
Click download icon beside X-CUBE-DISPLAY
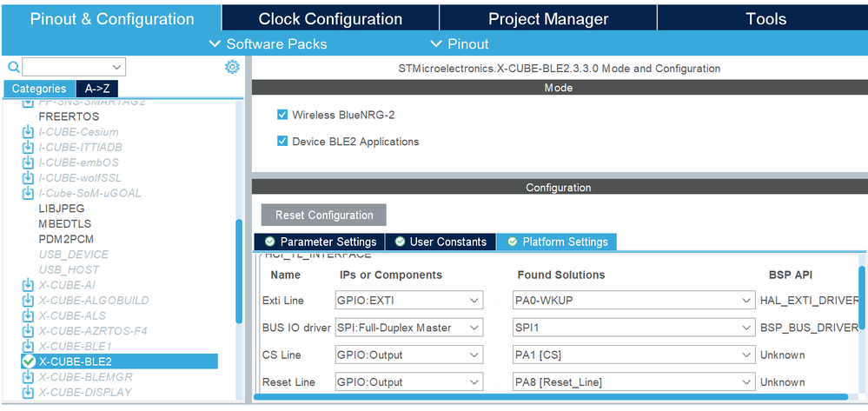[x=28, y=392]
